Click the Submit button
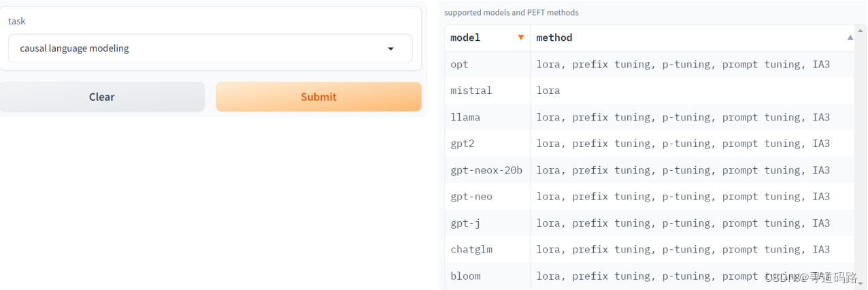Screen dimensions: 868x290 coord(318,97)
